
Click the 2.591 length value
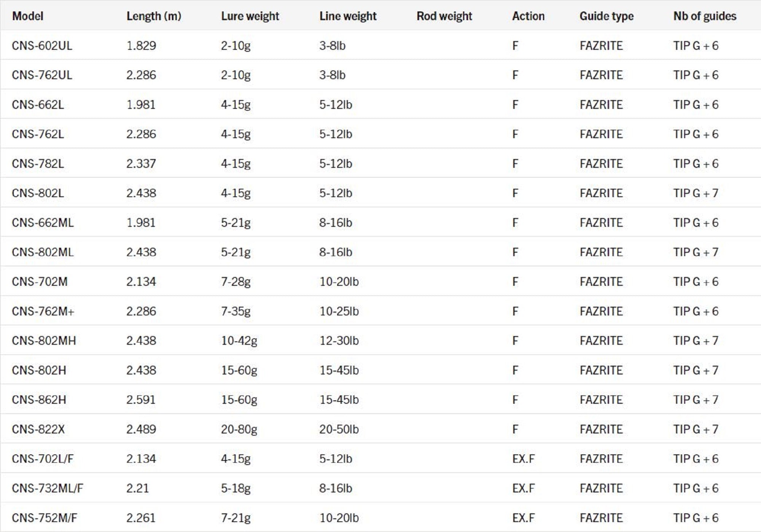(x=141, y=400)
